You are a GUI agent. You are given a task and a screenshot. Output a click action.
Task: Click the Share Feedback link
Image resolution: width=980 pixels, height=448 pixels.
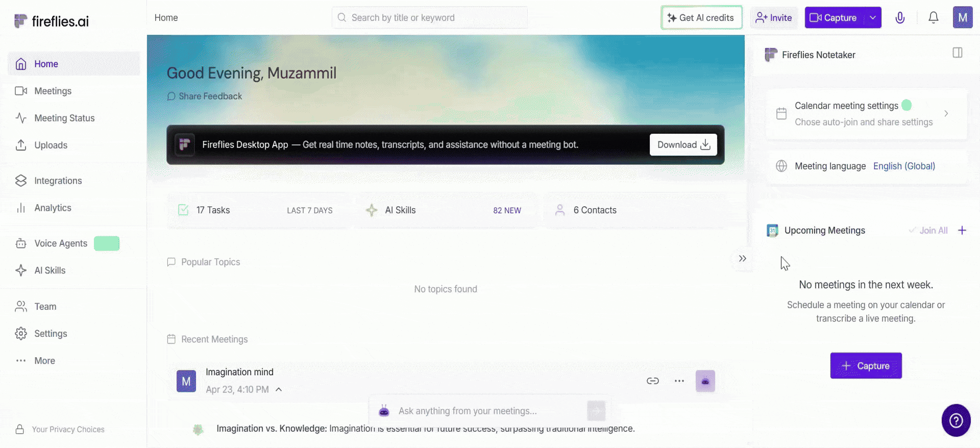tap(205, 96)
